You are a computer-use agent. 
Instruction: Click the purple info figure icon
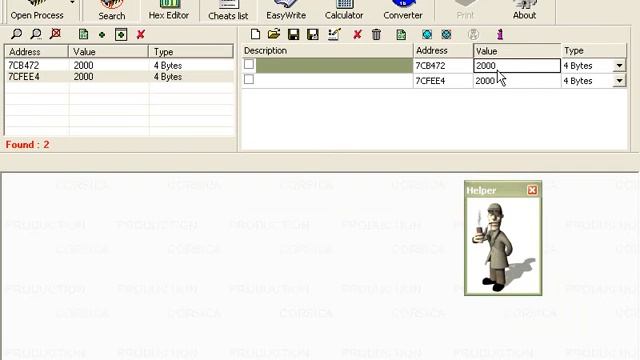point(500,35)
